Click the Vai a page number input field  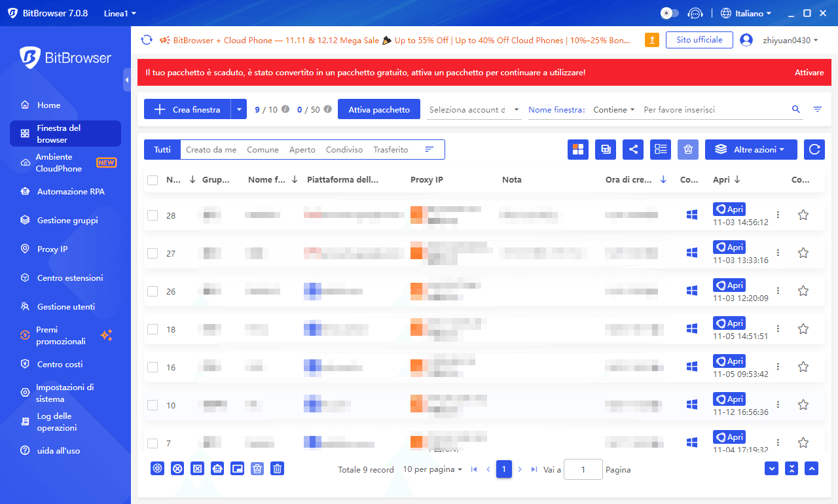click(583, 469)
